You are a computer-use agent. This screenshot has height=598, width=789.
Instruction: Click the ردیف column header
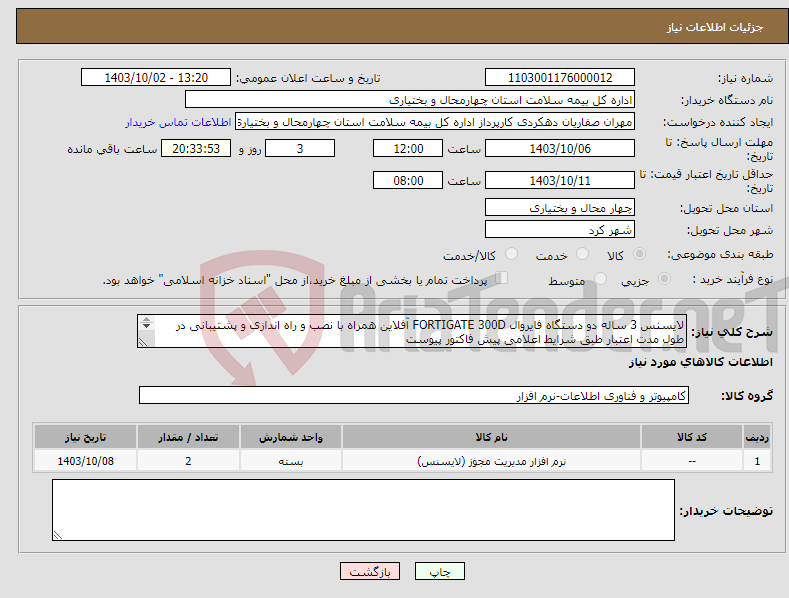(757, 437)
